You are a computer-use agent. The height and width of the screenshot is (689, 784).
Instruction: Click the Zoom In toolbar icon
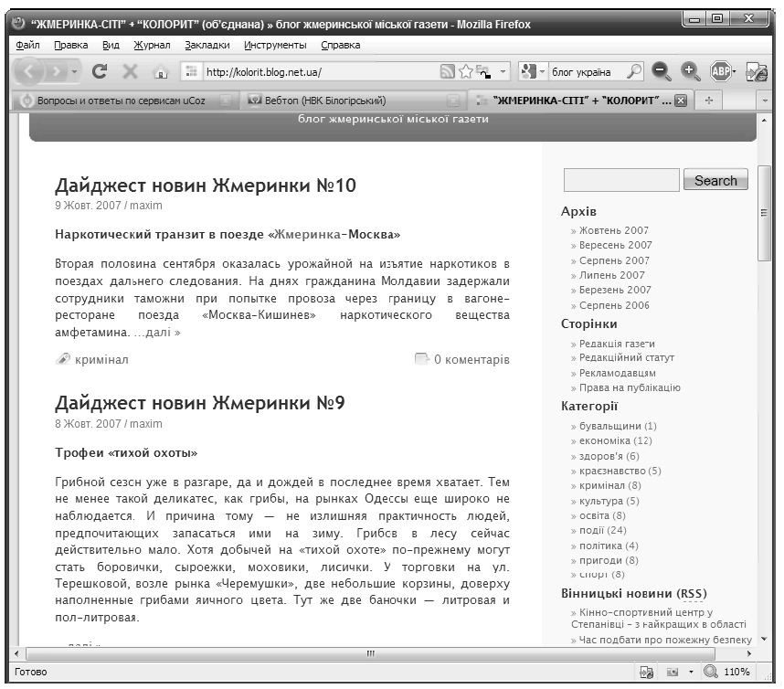point(690,72)
